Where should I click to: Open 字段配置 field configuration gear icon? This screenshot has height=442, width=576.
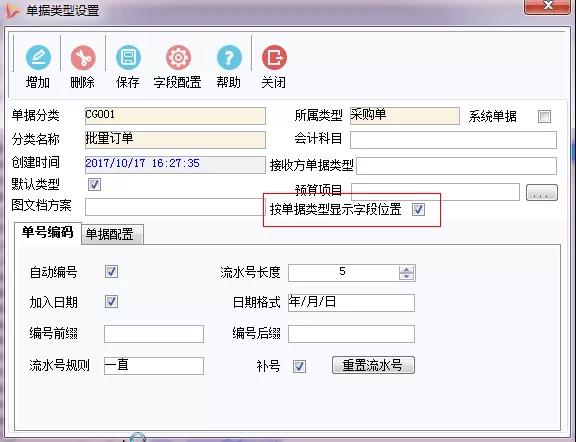pos(178,57)
